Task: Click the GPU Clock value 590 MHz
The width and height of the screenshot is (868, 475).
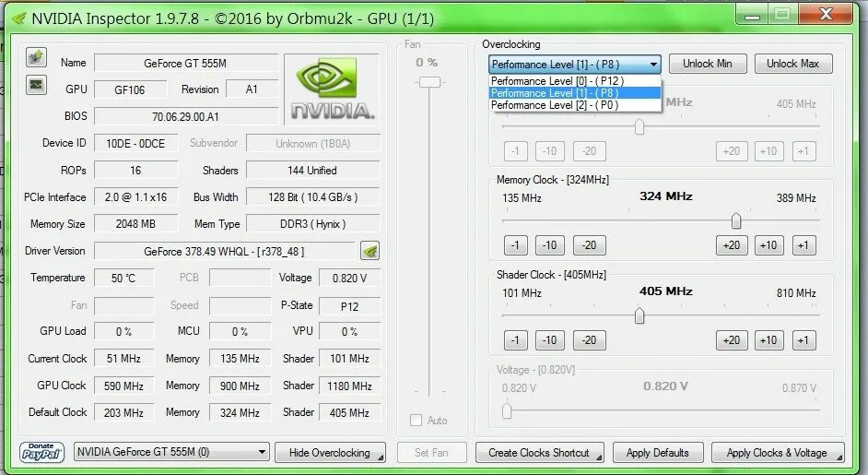Action: [x=123, y=386]
